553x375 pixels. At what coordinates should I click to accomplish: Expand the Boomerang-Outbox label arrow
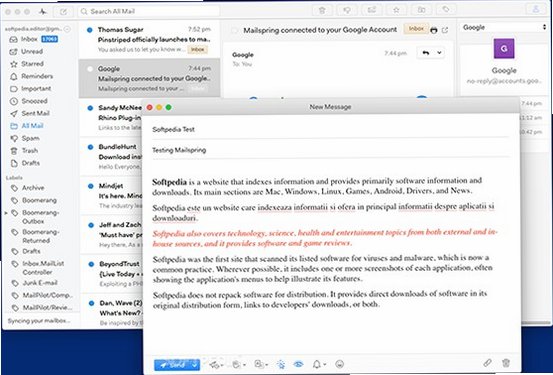point(6,213)
